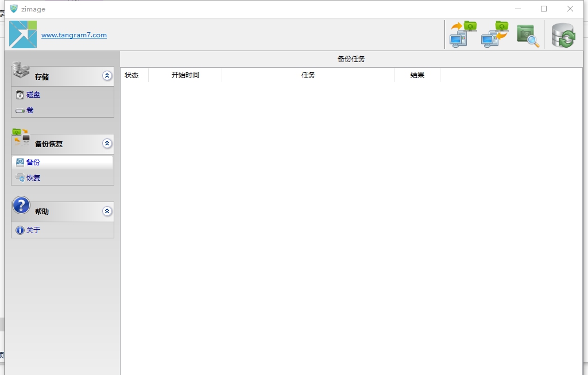588x375 pixels.
Task: Click the 备份恢复 section header
Action: tap(49, 144)
